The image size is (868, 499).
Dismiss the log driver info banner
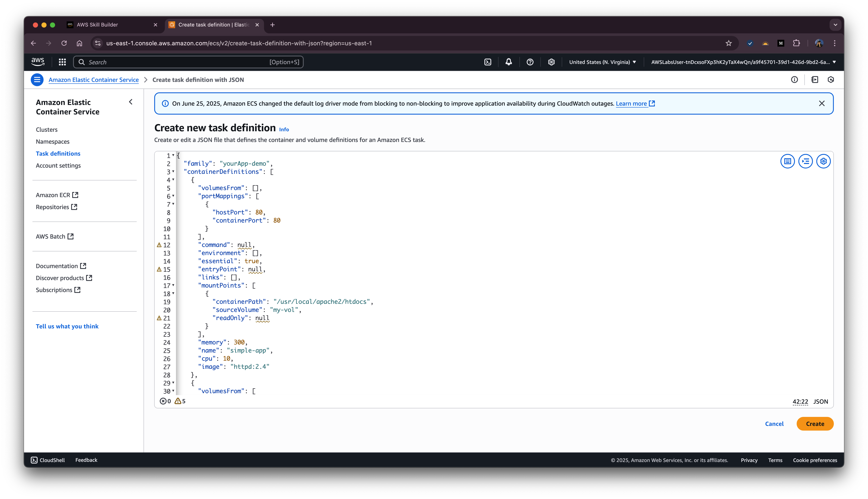click(x=822, y=103)
